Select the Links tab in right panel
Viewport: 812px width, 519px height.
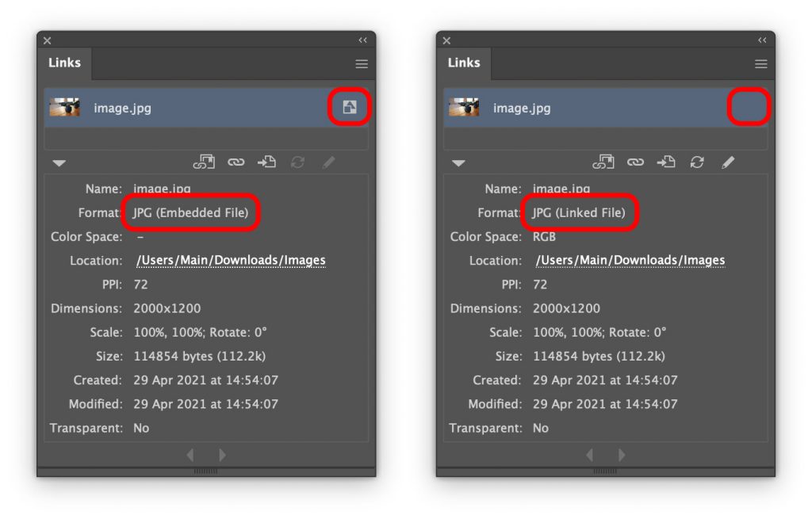[464, 63]
